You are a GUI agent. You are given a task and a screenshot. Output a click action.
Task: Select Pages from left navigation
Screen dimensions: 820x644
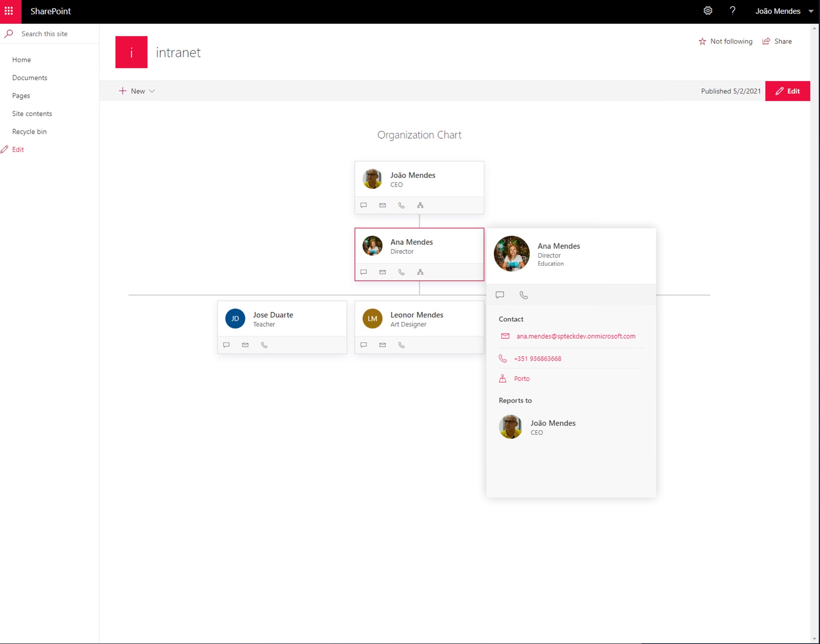(21, 95)
